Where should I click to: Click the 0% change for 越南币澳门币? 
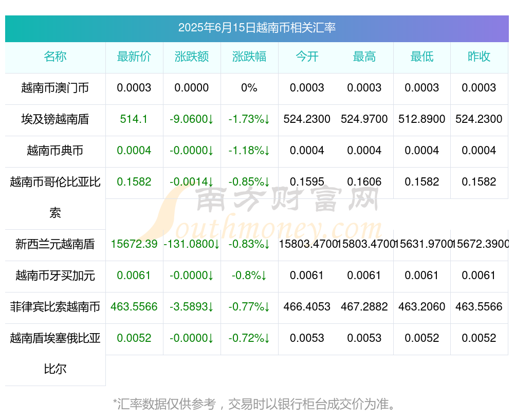click(x=249, y=88)
